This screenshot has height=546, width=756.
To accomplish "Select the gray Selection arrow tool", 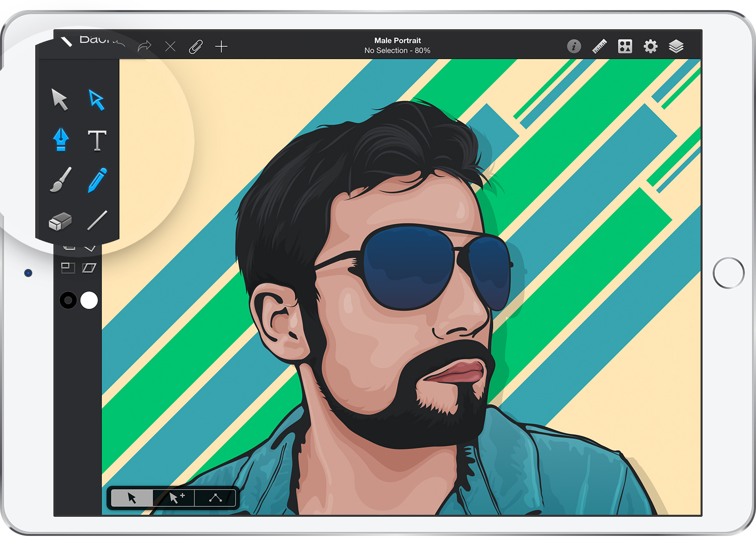I will tap(59, 99).
